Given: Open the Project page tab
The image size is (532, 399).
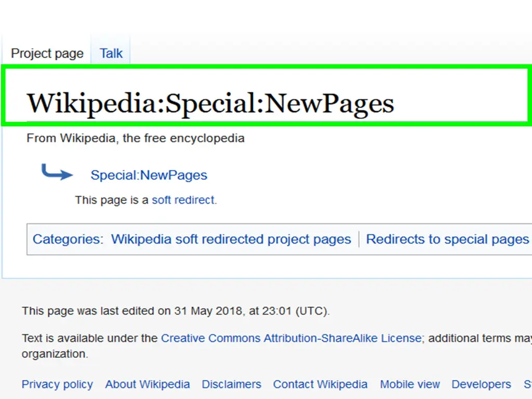Looking at the screenshot, I should [x=47, y=54].
